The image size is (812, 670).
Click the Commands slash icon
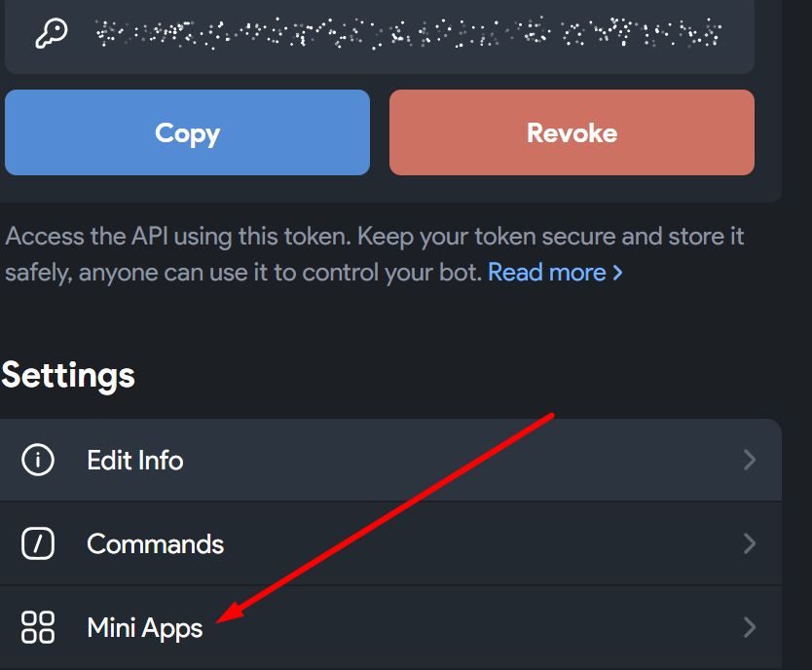[38, 543]
